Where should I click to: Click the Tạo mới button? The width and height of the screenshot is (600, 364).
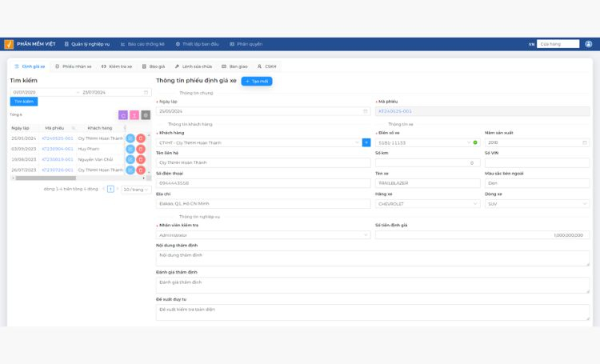[x=257, y=81]
